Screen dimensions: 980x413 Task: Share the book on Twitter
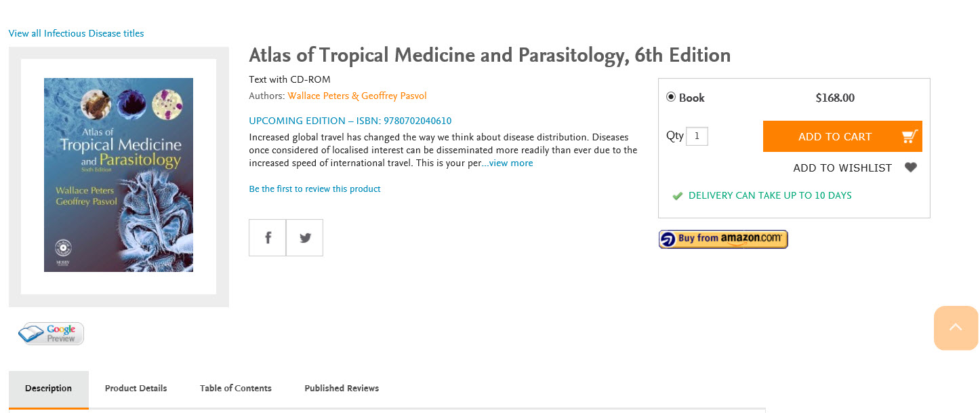coord(305,237)
